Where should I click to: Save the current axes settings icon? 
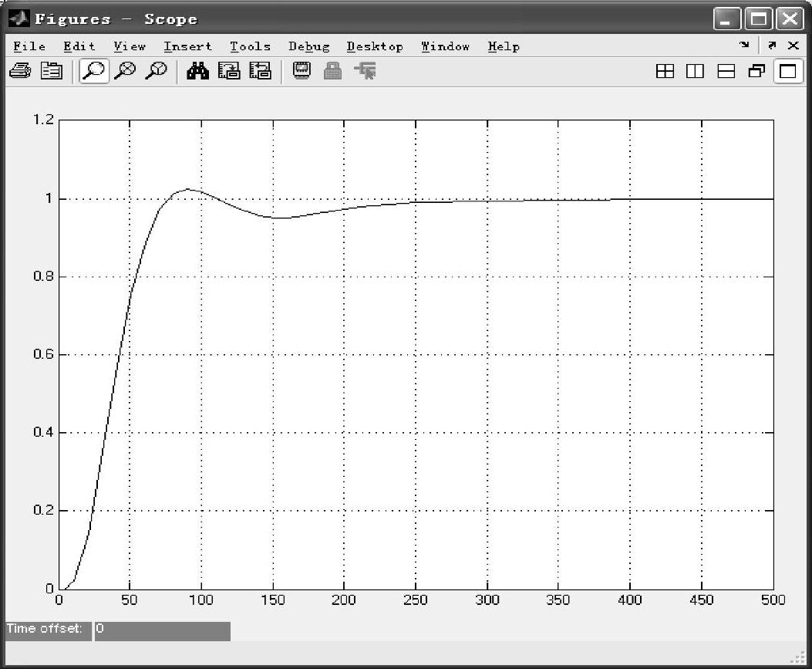point(229,72)
